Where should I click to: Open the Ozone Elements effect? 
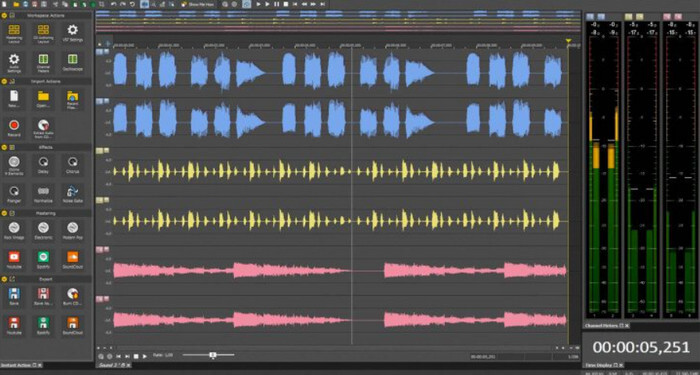14,165
